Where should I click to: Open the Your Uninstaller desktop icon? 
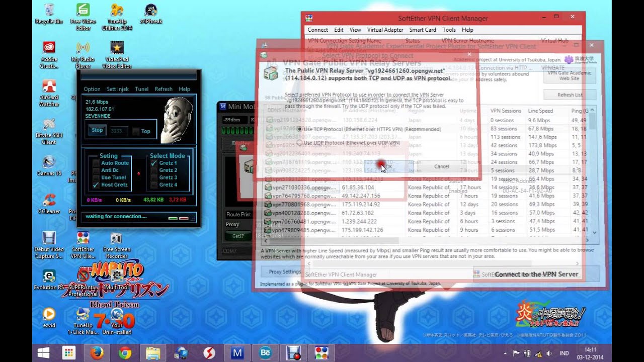coord(117,321)
